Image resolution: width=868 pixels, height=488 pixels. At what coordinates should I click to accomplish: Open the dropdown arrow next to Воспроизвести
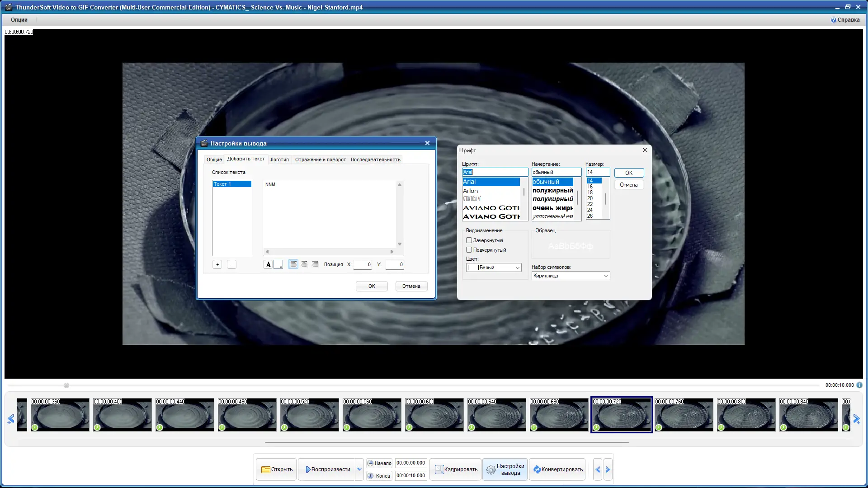359,469
